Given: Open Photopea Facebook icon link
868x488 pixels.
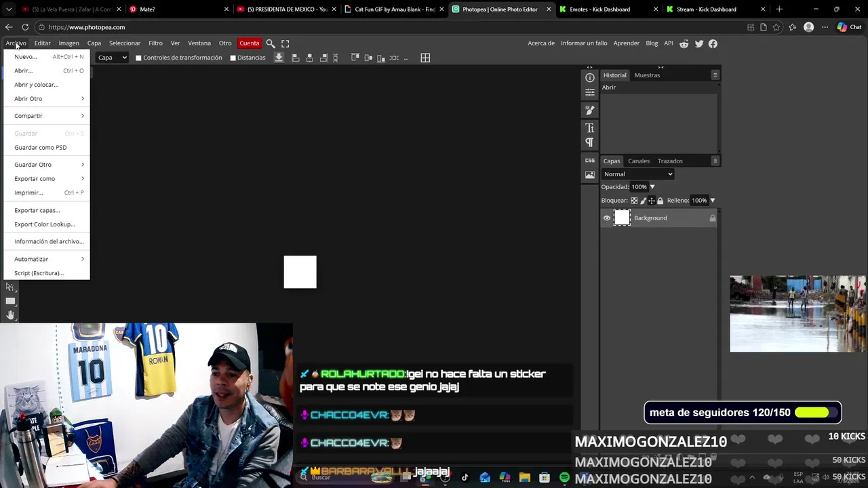Looking at the screenshot, I should point(713,43).
